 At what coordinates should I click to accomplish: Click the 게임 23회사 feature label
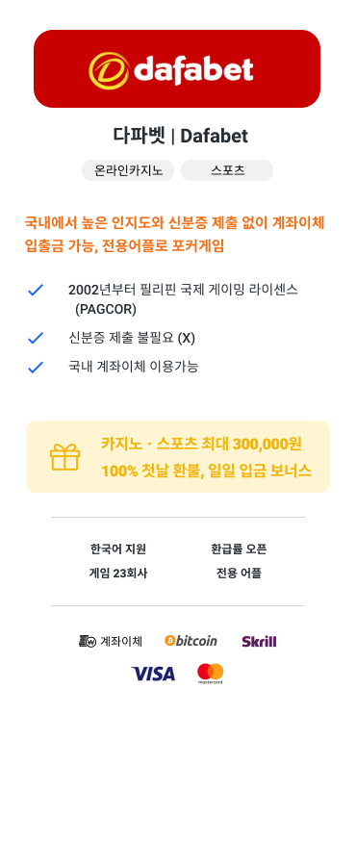118,574
